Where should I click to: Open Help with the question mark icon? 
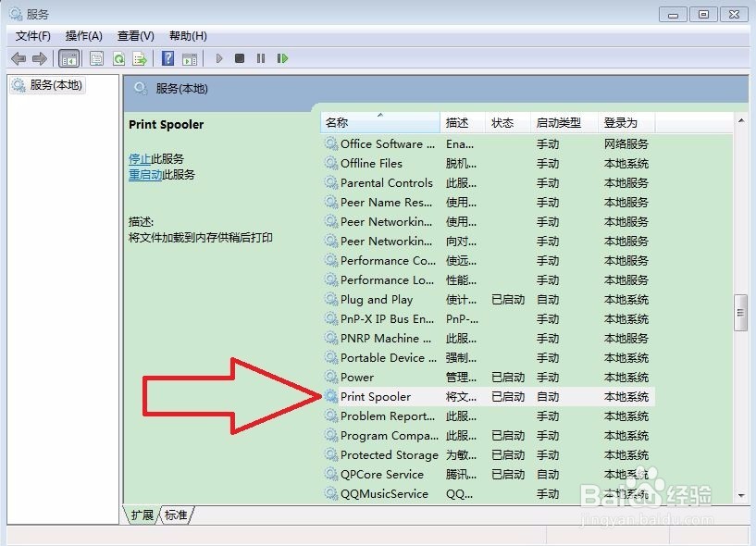point(167,58)
